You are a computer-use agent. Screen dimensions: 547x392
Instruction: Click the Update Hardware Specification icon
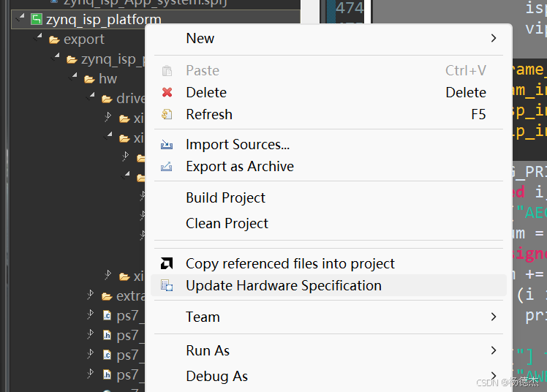[x=167, y=285]
